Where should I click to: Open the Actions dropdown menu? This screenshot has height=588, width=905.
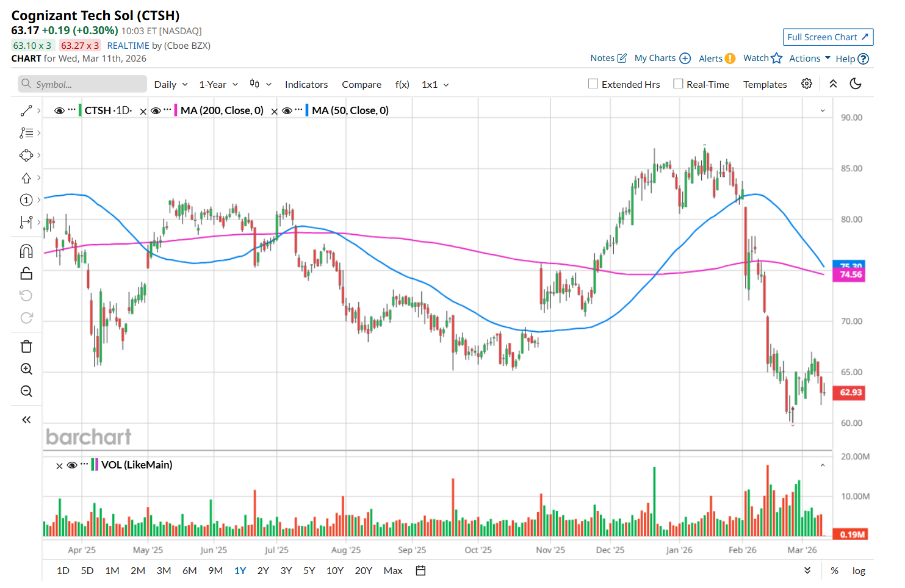point(809,59)
